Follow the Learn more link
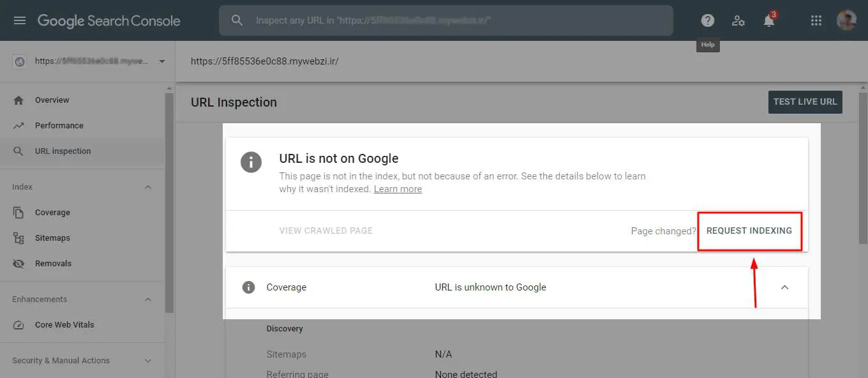Viewport: 868px width, 378px height. pos(398,189)
